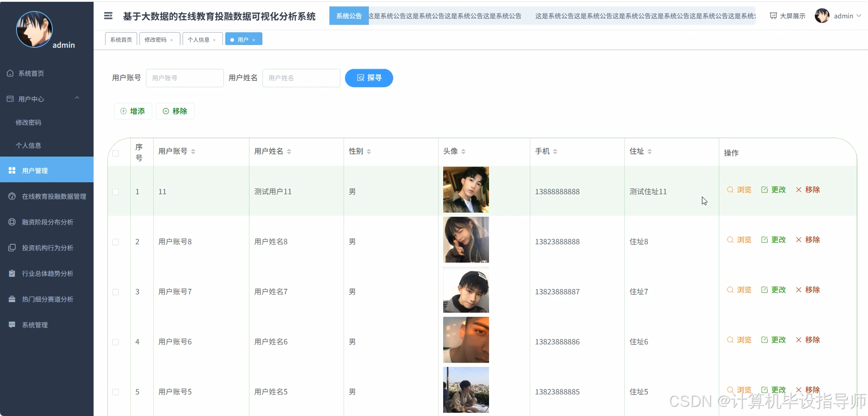Select 用户管理 in sidebar
Image resolution: width=868 pixels, height=416 pixels.
tap(47, 170)
